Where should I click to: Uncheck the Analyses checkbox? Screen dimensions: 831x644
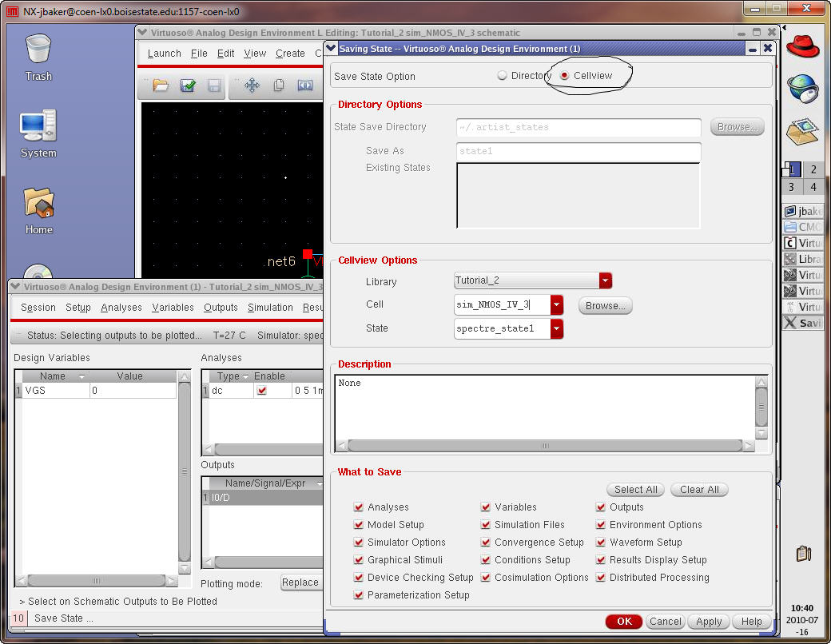click(359, 507)
